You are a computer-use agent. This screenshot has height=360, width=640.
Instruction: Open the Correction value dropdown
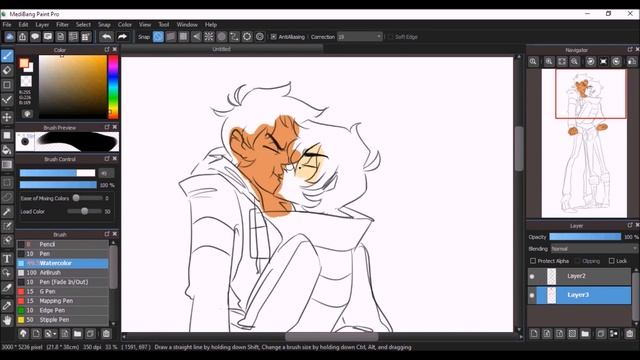pos(379,37)
